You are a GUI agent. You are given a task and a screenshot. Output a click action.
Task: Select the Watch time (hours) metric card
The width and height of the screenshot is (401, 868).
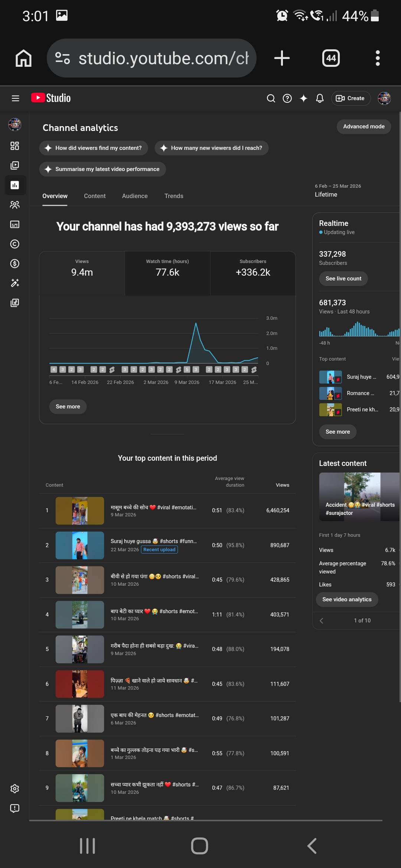(x=167, y=273)
